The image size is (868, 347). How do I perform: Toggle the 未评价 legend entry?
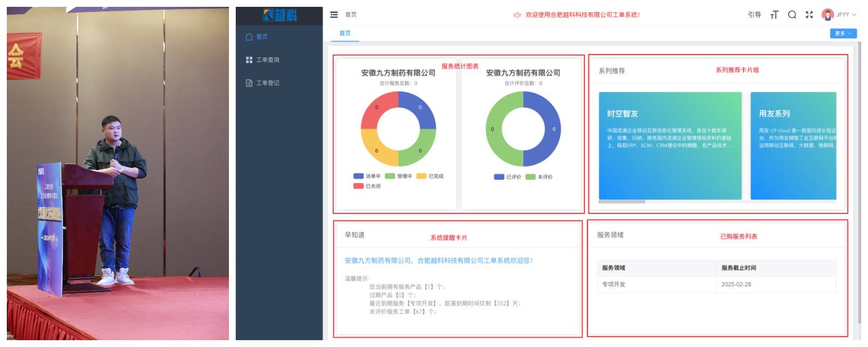click(x=539, y=177)
